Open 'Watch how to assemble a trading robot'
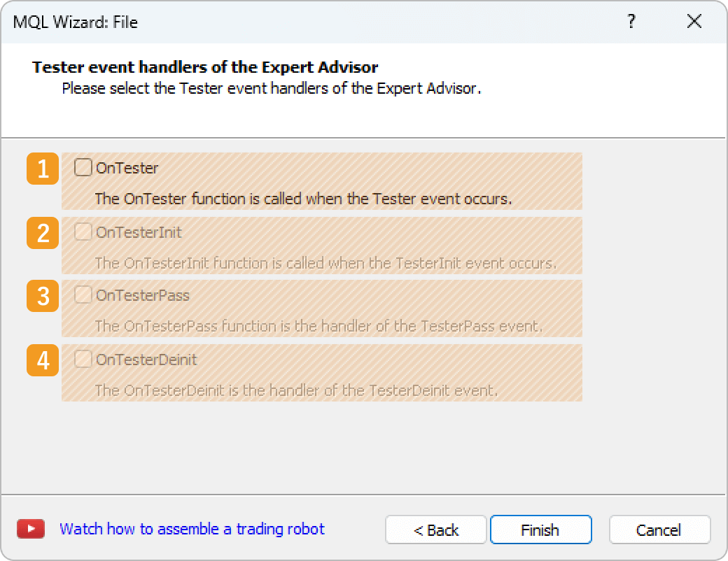Screen dimensions: 728x561 click(192, 529)
